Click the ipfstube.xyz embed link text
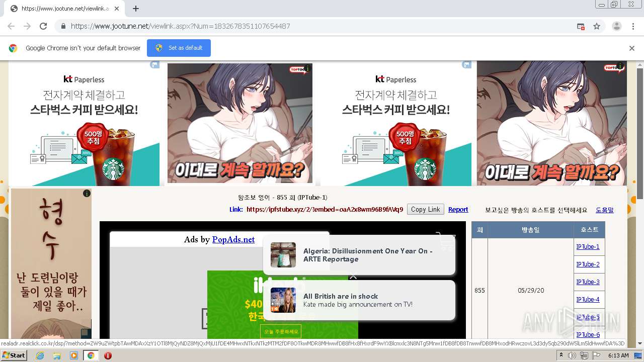This screenshot has width=644, height=362. pos(325,210)
